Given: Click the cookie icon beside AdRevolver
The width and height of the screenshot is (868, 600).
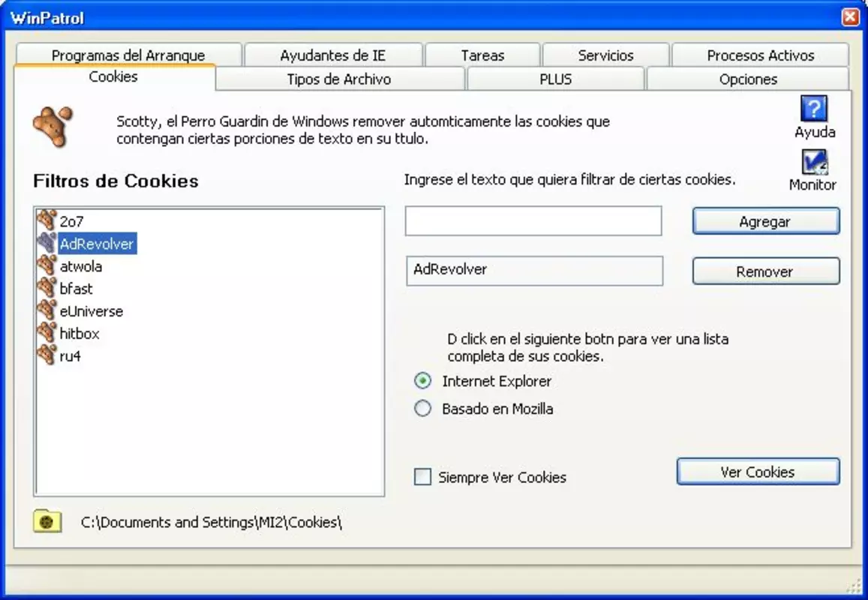Looking at the screenshot, I should click(47, 243).
